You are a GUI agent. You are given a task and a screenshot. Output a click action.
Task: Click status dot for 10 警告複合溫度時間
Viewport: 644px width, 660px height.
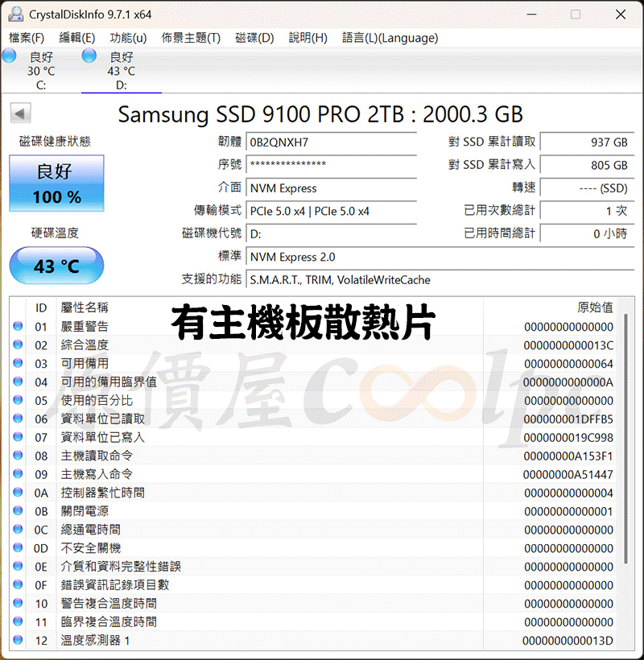pos(18,603)
